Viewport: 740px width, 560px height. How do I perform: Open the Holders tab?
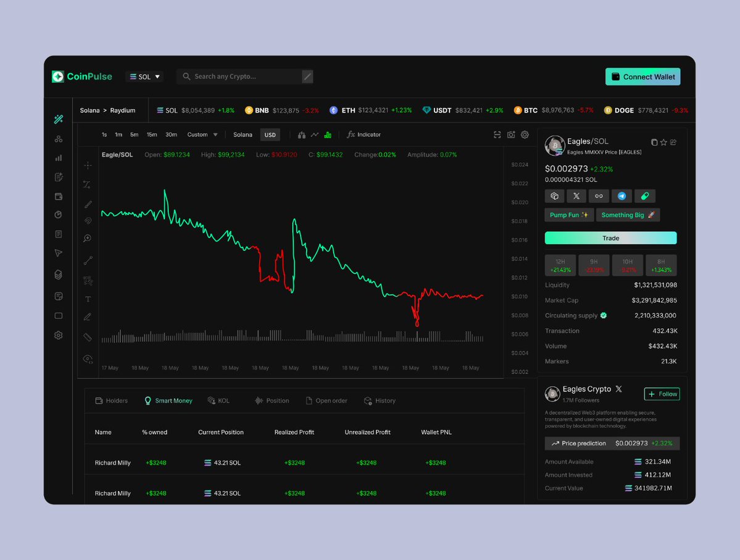111,400
